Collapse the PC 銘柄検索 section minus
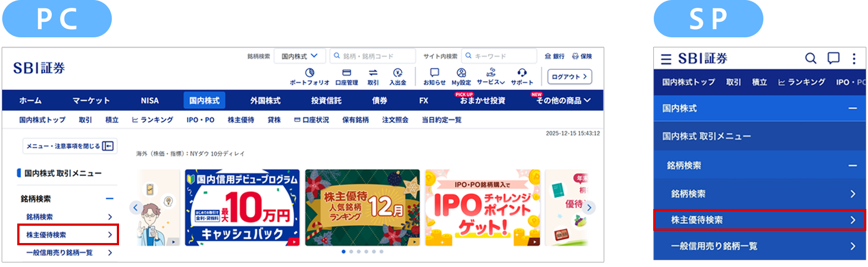 (110, 198)
